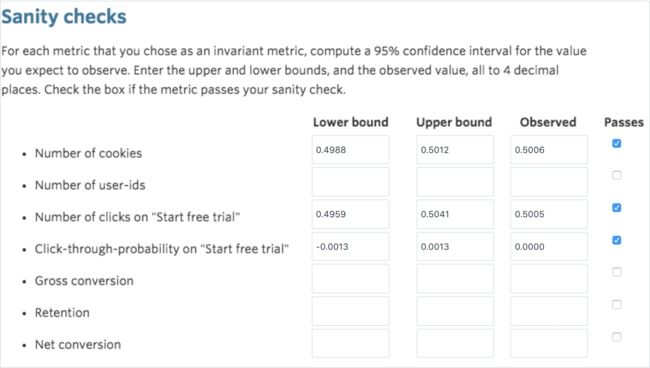Uncheck Passes for Click-through-probability row

[616, 240]
